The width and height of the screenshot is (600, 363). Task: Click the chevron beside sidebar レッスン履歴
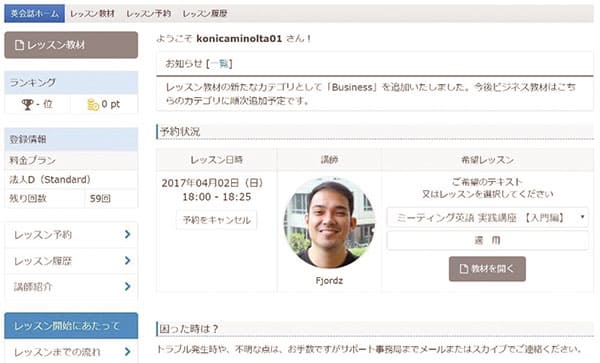click(128, 260)
